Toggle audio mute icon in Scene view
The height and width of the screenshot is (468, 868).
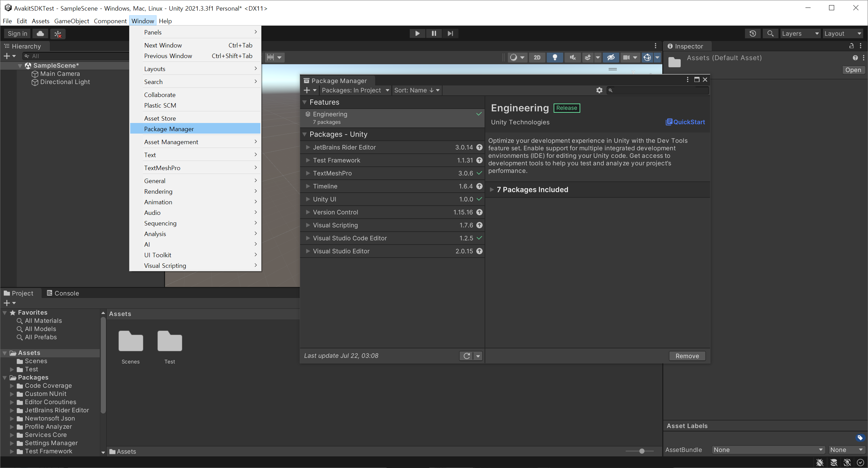572,57
